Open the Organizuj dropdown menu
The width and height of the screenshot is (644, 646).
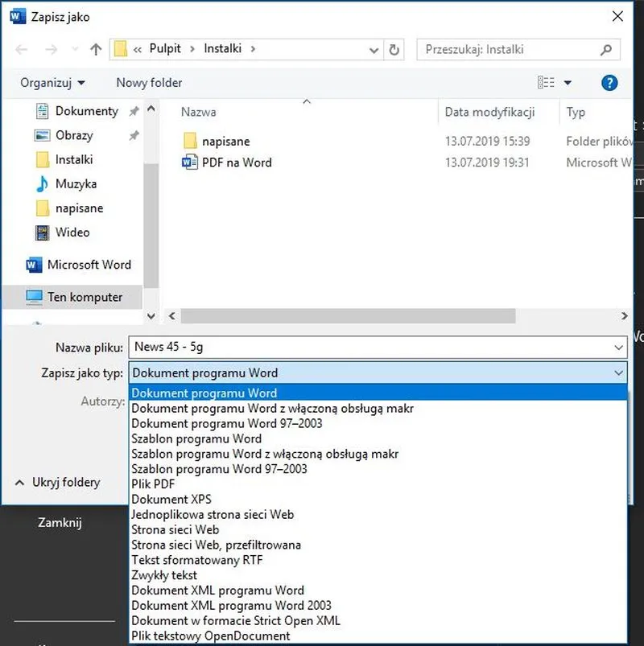pos(52,83)
